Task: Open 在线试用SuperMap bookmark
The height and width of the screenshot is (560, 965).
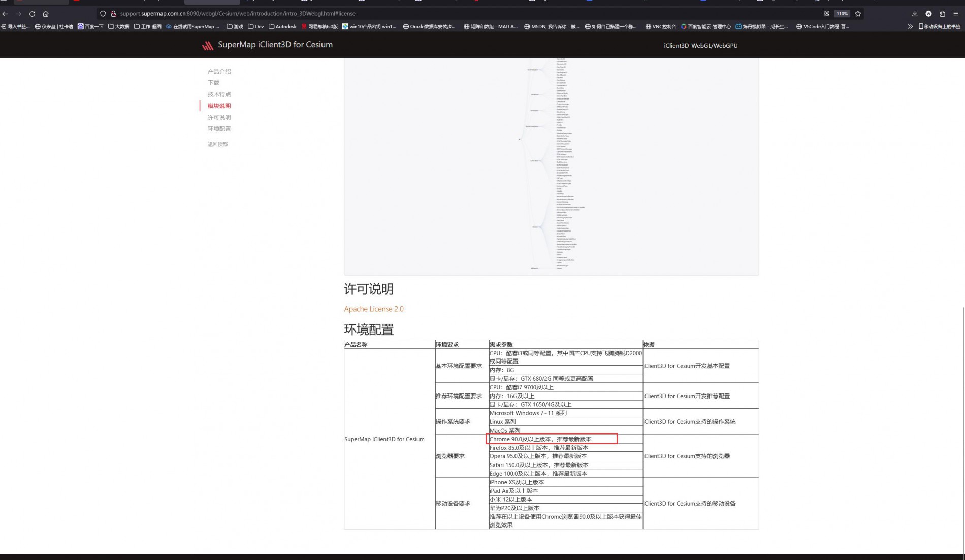Action: (192, 26)
